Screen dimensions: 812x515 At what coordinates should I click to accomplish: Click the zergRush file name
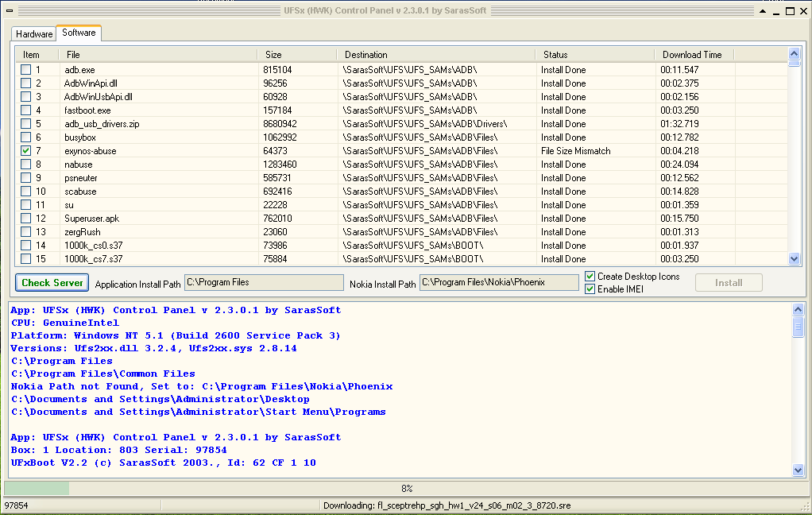coord(83,232)
